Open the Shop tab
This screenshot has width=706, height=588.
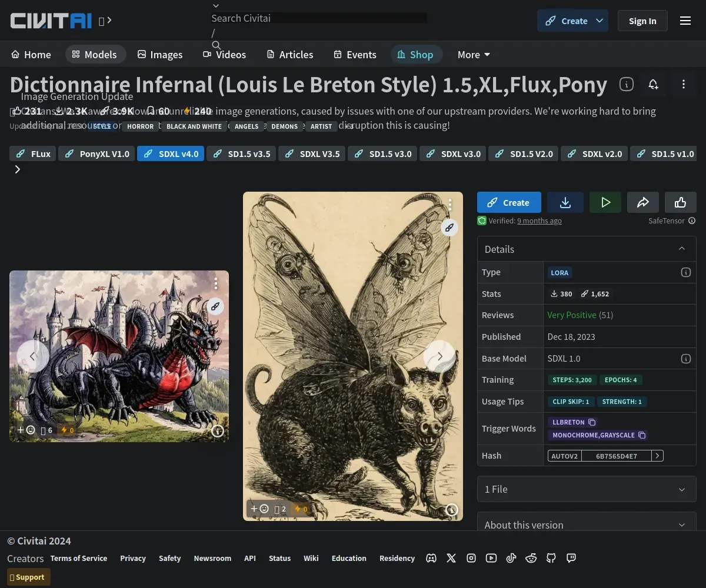[x=415, y=54]
